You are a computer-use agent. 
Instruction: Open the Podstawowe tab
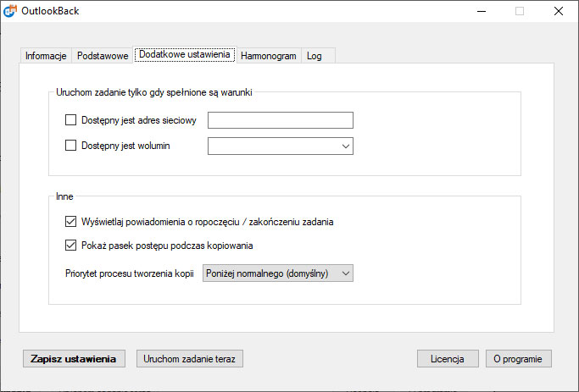coord(103,56)
